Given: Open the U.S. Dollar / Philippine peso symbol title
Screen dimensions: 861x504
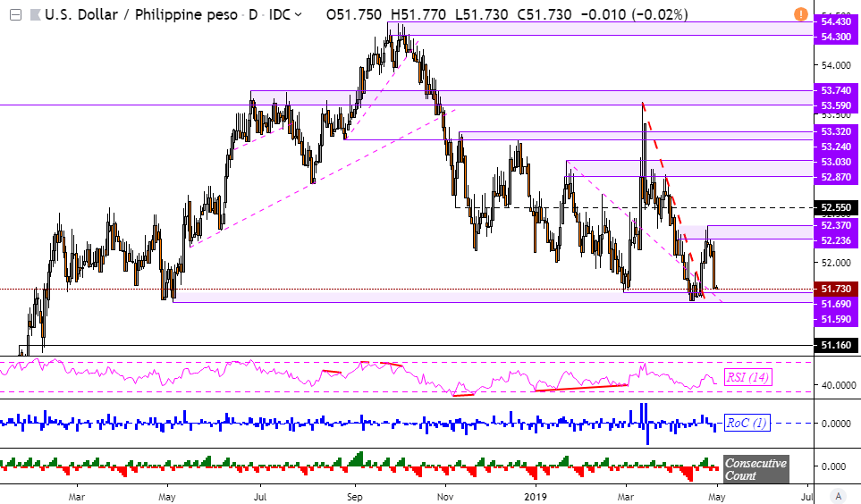Looking at the screenshot, I should (x=141, y=15).
